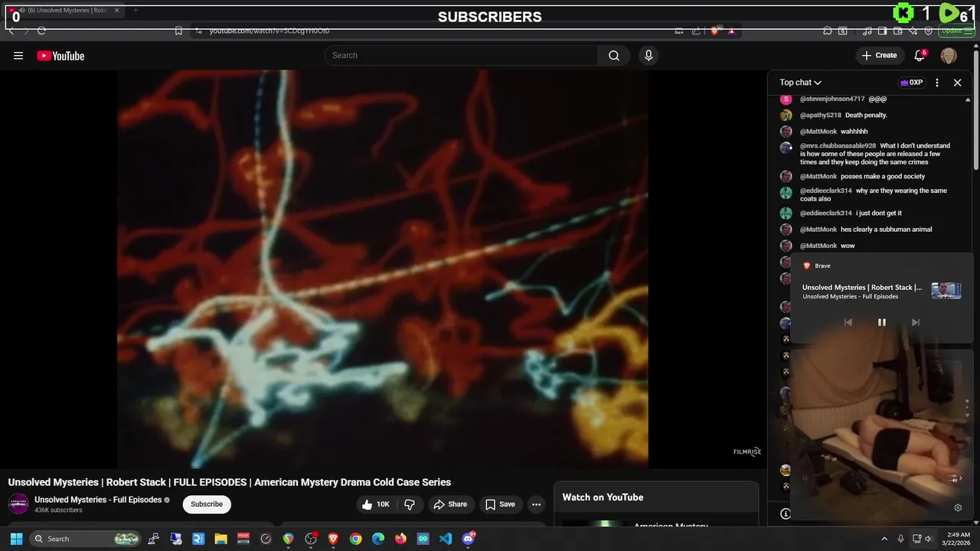Open Brave Rewards triangle icon
This screenshot has height=551, width=980.
[x=731, y=31]
